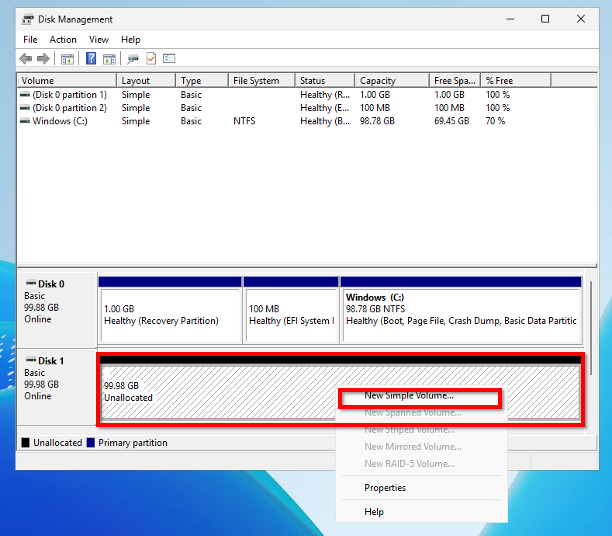Click the Back arrow toolbar icon

(26, 59)
